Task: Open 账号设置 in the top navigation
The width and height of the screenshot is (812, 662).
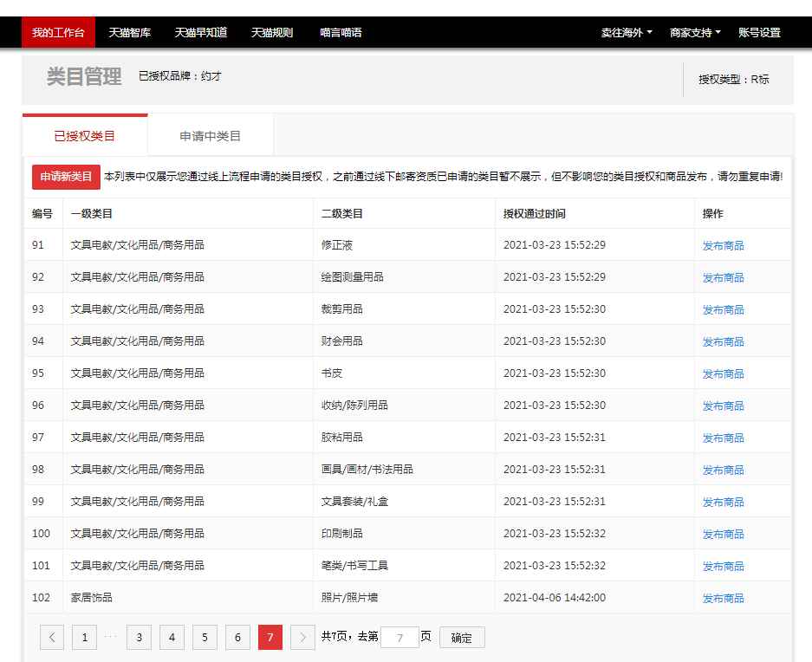Action: coord(759,33)
